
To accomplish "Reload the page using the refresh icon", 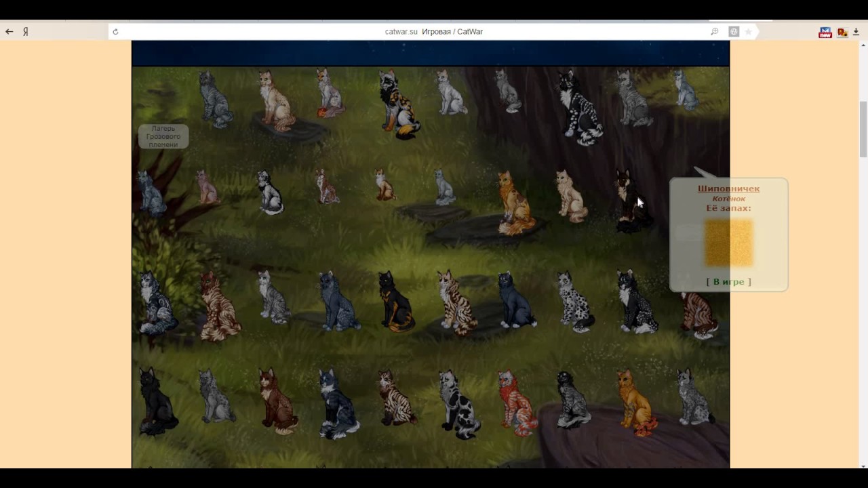I will [115, 32].
